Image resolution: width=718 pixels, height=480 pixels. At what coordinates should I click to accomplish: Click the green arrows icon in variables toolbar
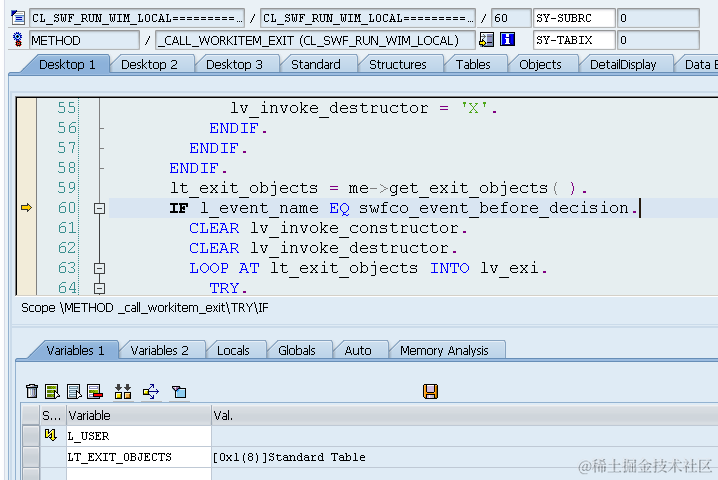[x=151, y=391]
